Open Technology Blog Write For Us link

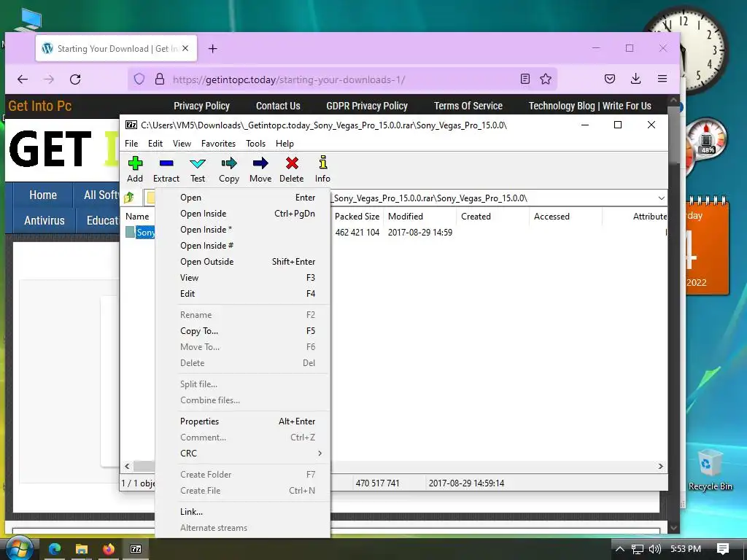point(589,106)
